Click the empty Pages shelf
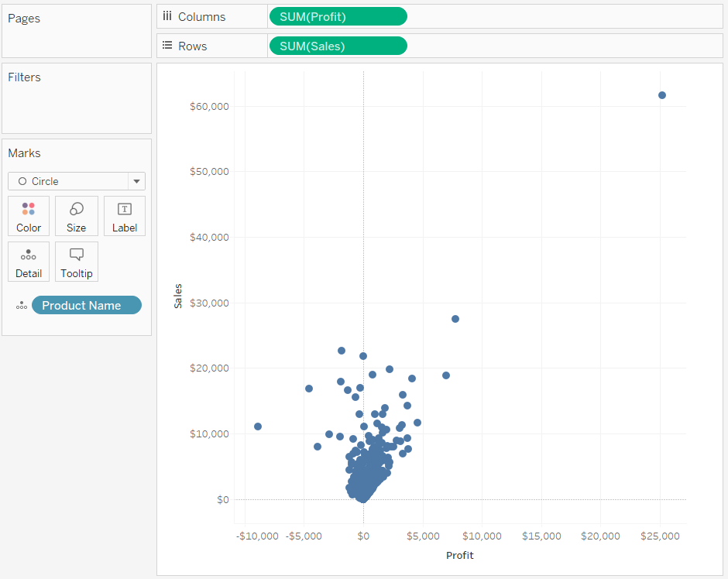 click(76, 39)
